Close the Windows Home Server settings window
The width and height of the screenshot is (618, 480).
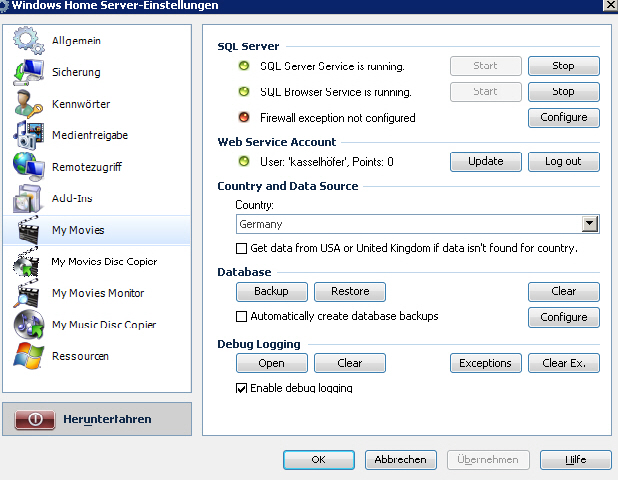[x=611, y=5]
